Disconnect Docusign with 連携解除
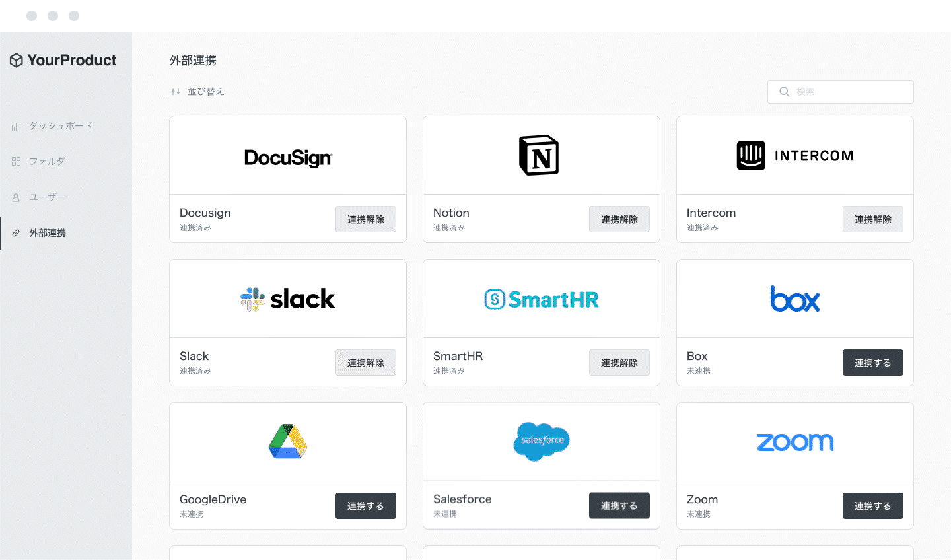This screenshot has width=951, height=560. [366, 219]
